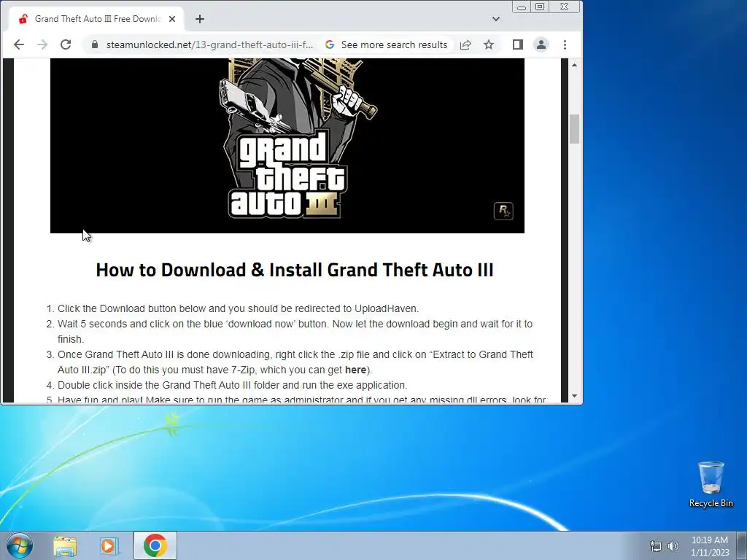
Task: Close the Grand Theft Auto III tab
Action: pyautogui.click(x=172, y=19)
